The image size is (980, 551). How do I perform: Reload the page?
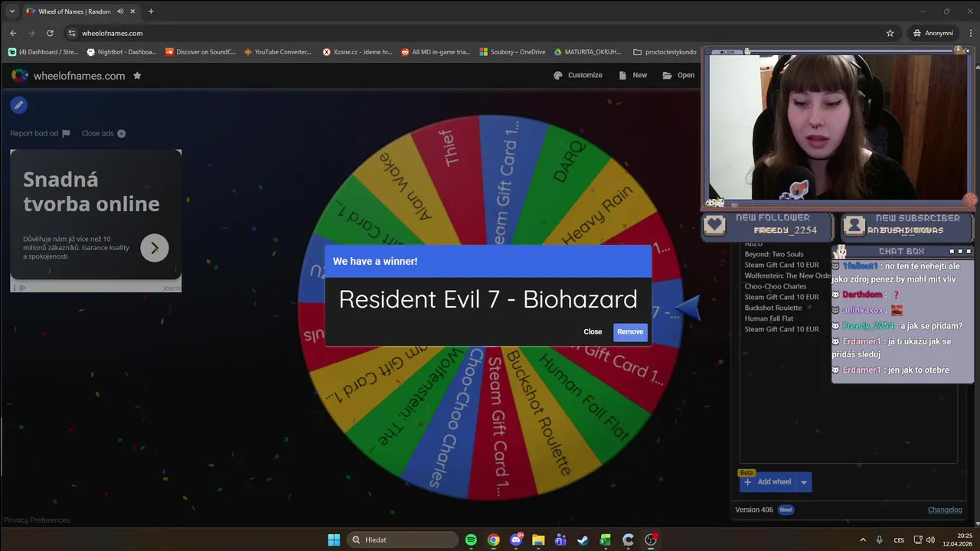pos(50,33)
